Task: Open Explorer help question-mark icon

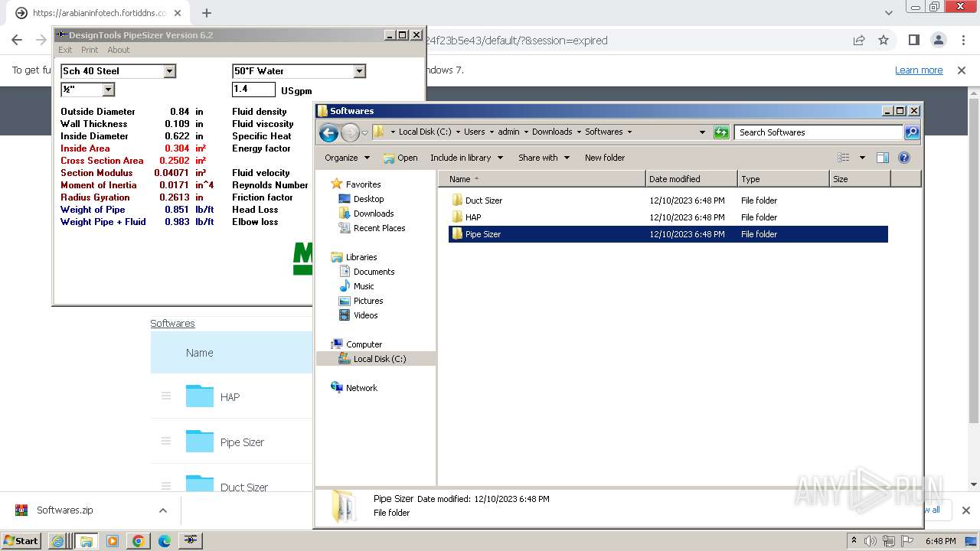Action: 903,158
